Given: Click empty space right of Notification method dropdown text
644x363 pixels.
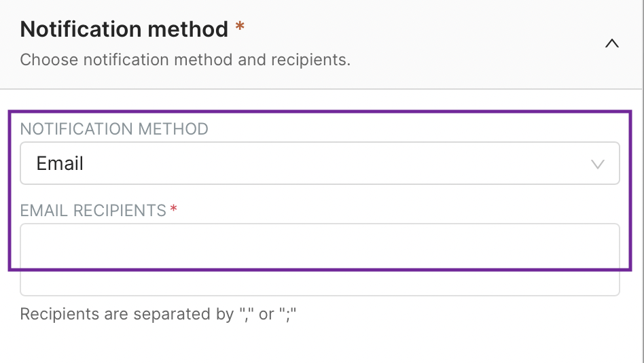Looking at the screenshot, I should [x=340, y=163].
